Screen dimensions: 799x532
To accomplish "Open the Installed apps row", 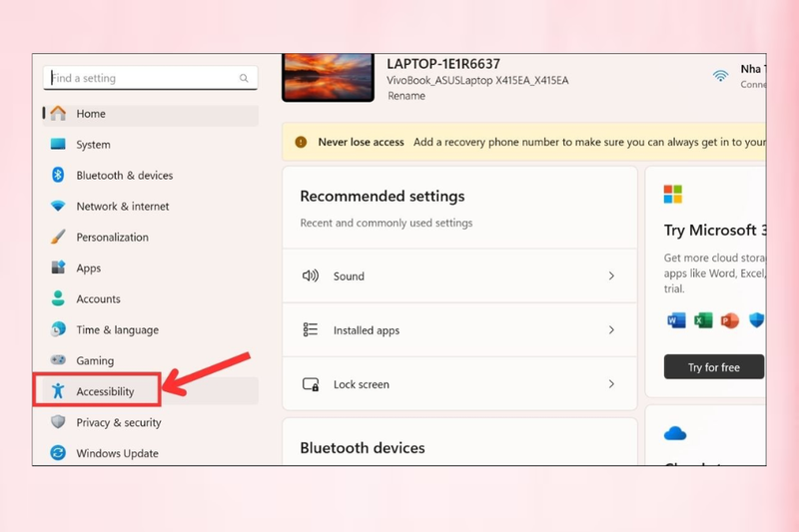I will (x=459, y=330).
